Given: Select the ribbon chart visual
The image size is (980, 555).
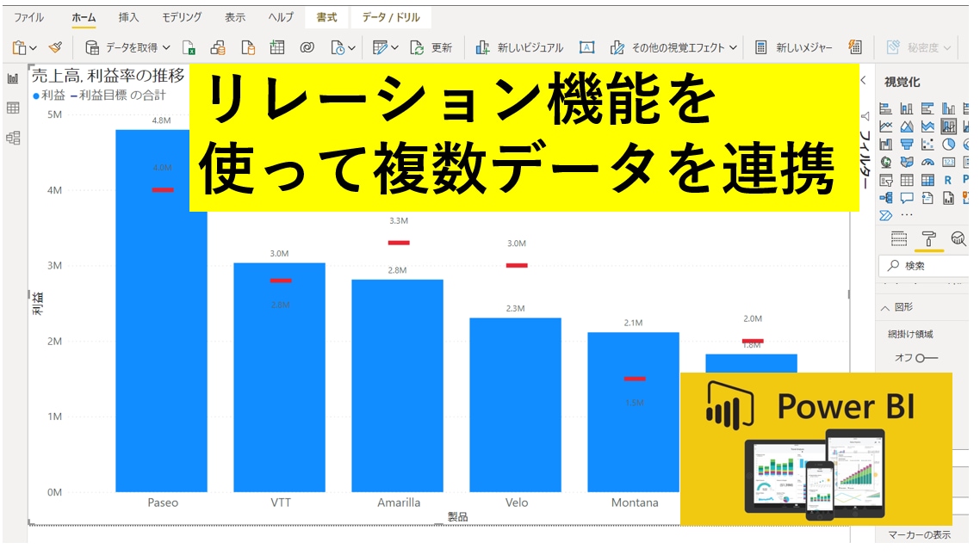Looking at the screenshot, I should (885, 145).
